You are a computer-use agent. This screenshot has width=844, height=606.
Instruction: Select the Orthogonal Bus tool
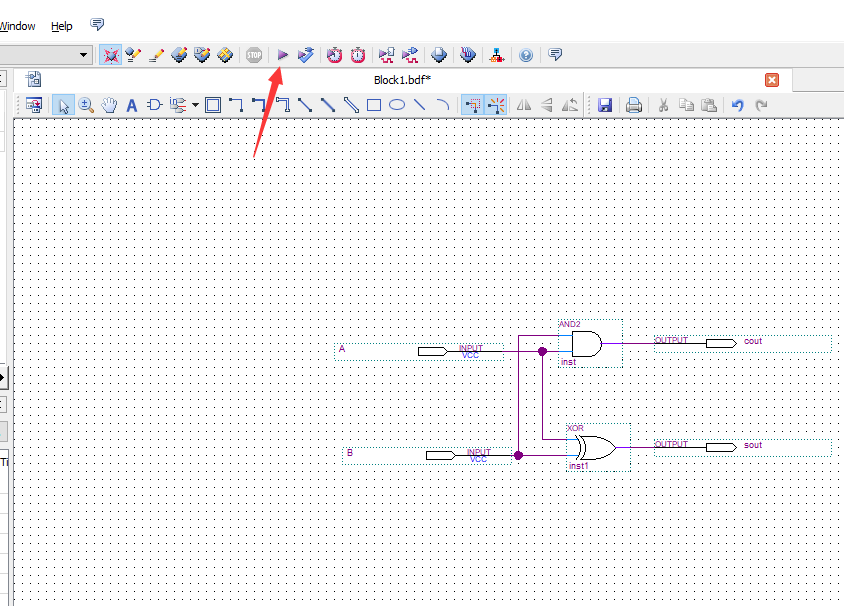[259, 105]
